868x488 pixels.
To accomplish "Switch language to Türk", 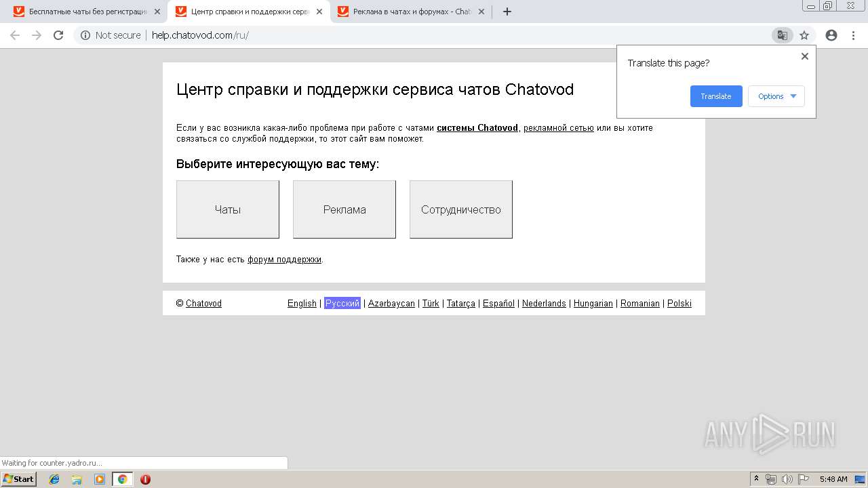I will 431,303.
